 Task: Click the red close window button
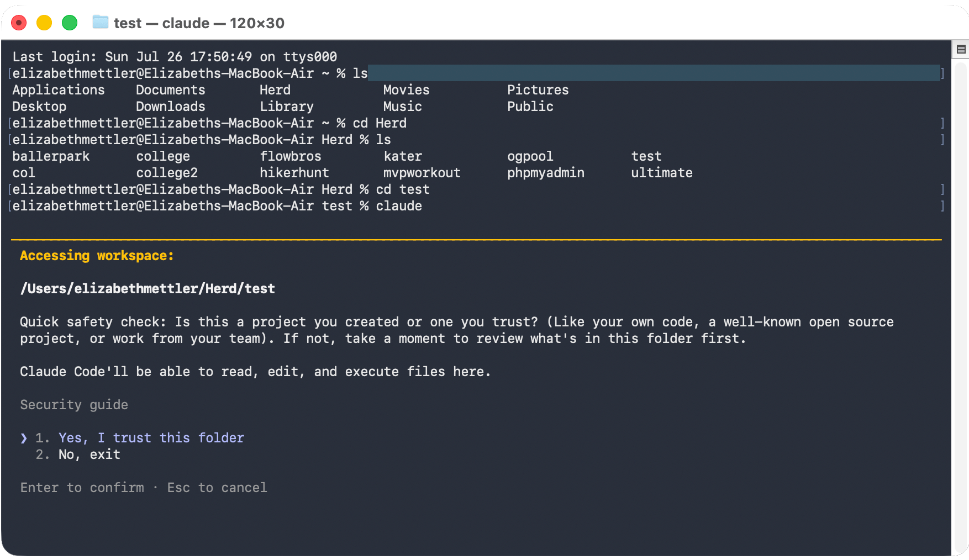(19, 23)
